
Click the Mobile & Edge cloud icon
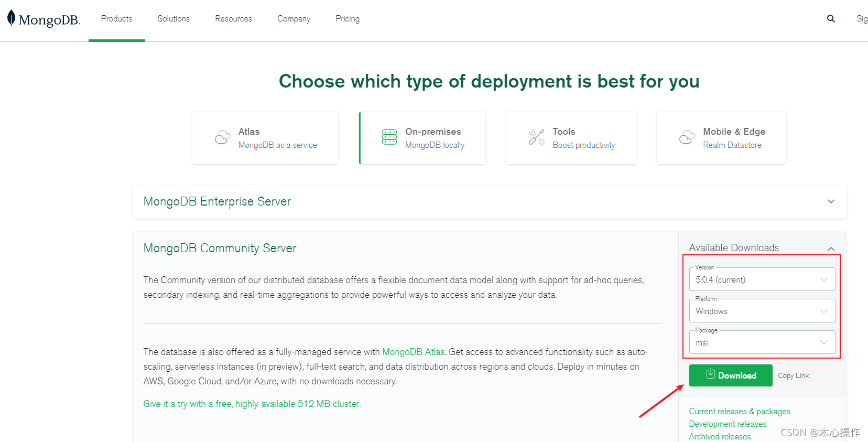point(687,137)
